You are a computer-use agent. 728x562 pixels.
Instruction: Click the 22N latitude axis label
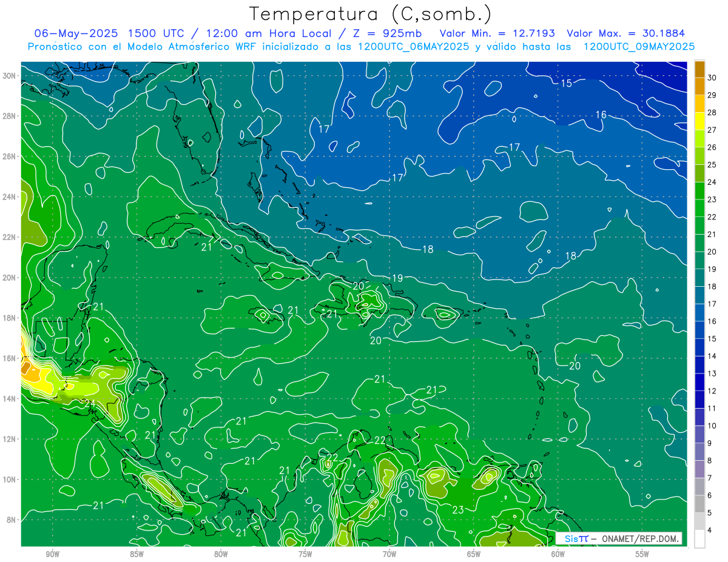coord(9,237)
